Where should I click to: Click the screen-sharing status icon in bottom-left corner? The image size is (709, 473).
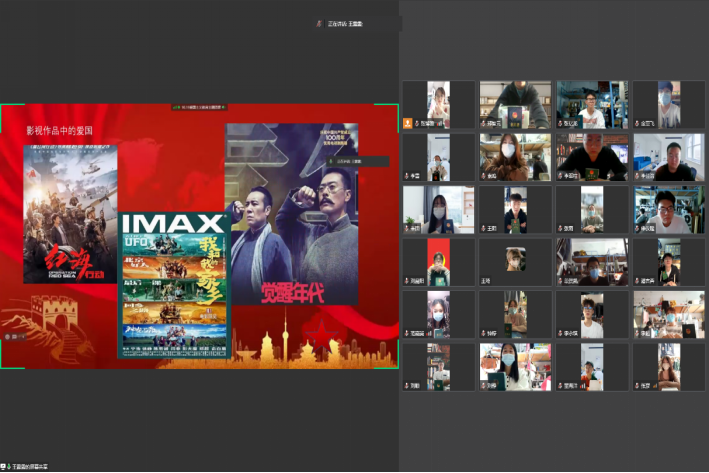(3, 466)
